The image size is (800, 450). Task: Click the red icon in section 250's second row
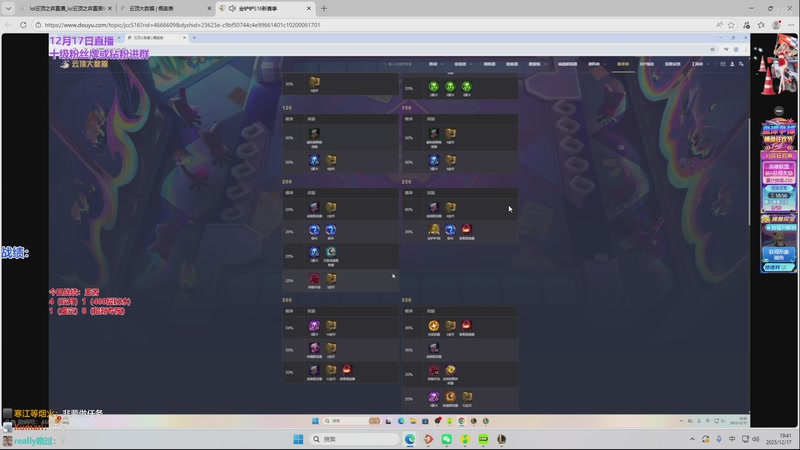coord(466,229)
